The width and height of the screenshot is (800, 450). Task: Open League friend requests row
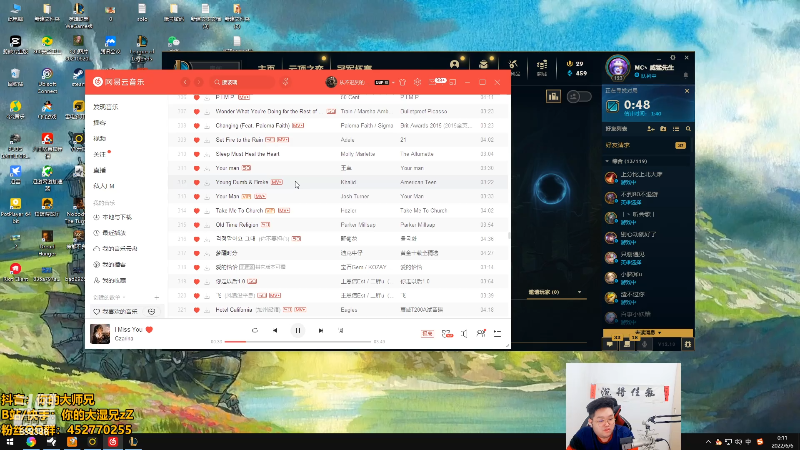[x=647, y=145]
